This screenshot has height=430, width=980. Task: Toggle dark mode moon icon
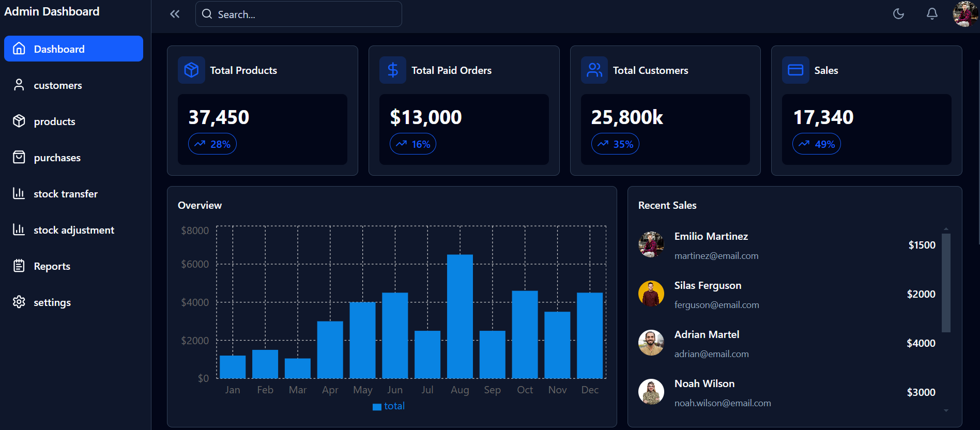pos(898,14)
